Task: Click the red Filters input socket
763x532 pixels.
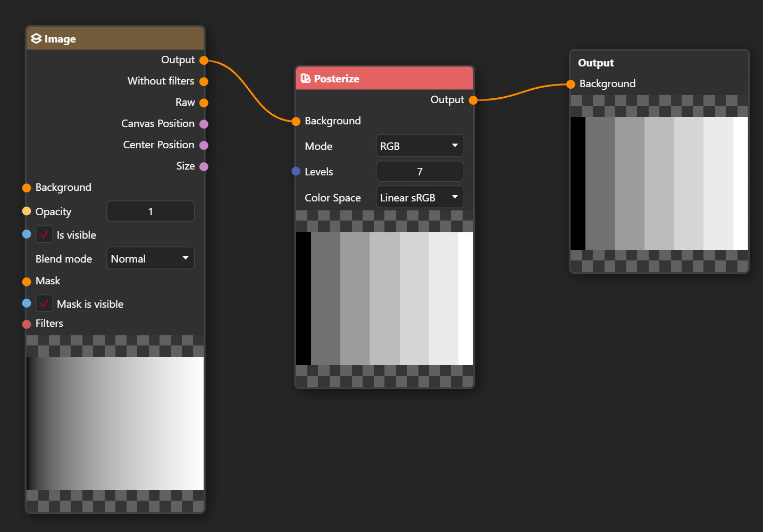Action: coord(27,324)
